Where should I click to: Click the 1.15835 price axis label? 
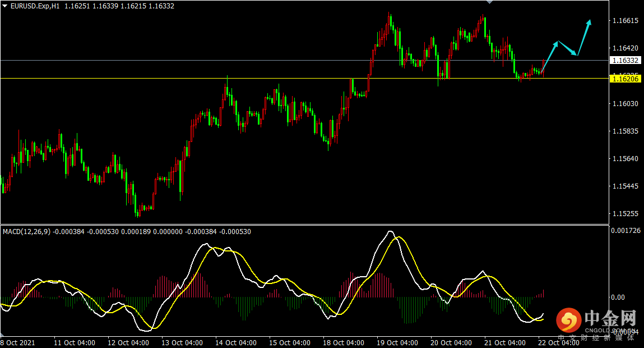point(626,131)
